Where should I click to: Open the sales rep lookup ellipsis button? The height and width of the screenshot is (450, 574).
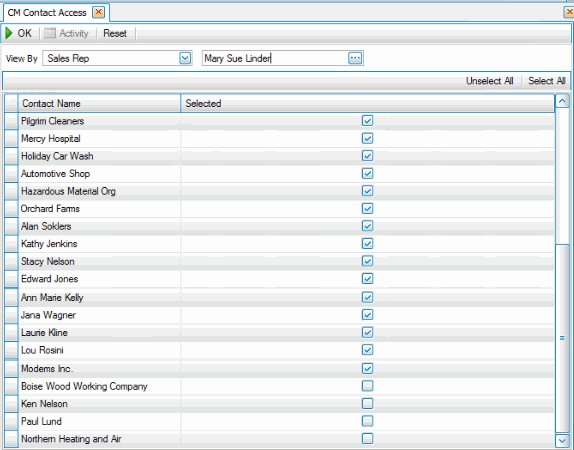pos(355,58)
